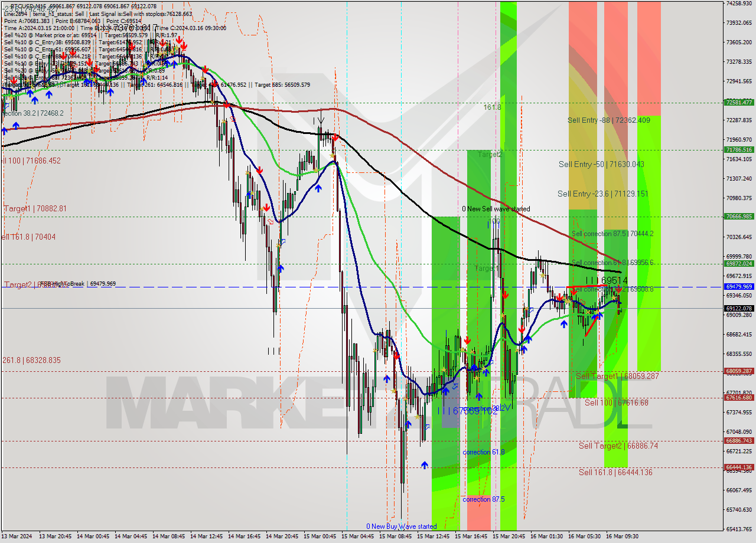This screenshot has width=756, height=543.
Task: Click the '0 New Sell wave started' annotation
Action: [x=496, y=209]
